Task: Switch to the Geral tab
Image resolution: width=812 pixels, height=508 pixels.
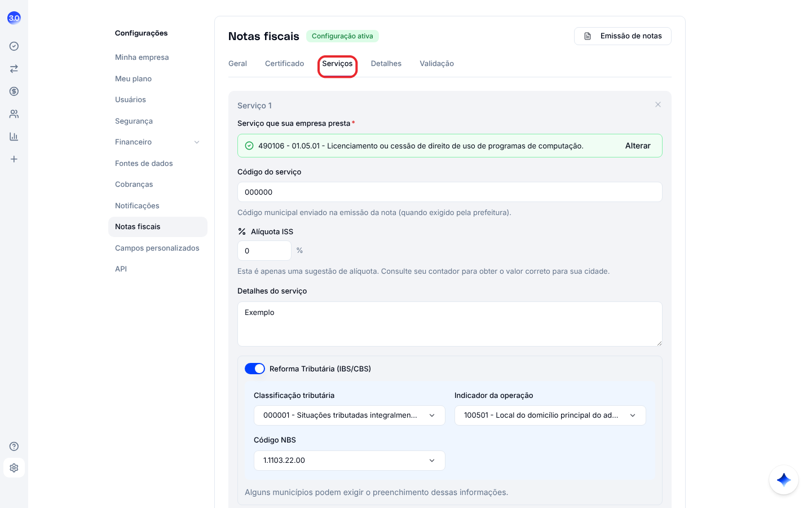Action: coord(237,64)
